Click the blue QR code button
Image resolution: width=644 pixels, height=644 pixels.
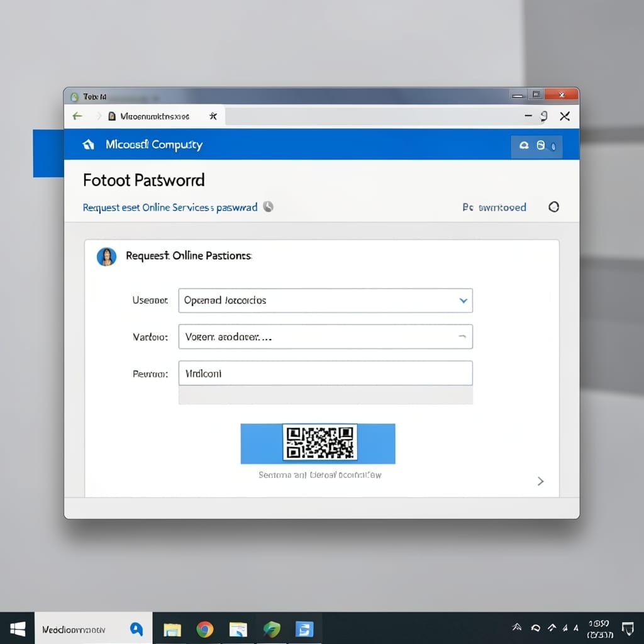pyautogui.click(x=318, y=443)
